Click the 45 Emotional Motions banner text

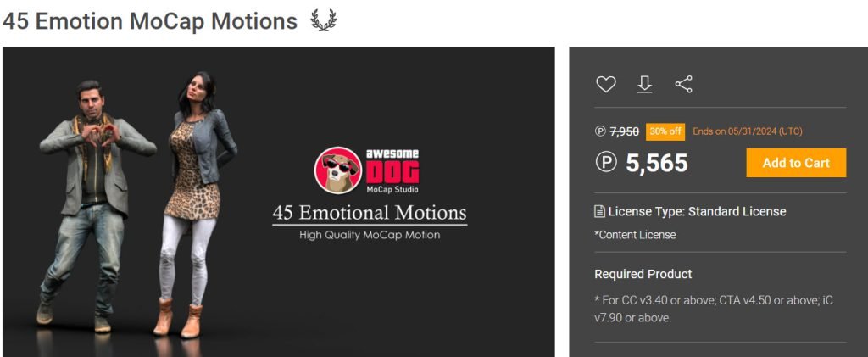[x=370, y=213]
